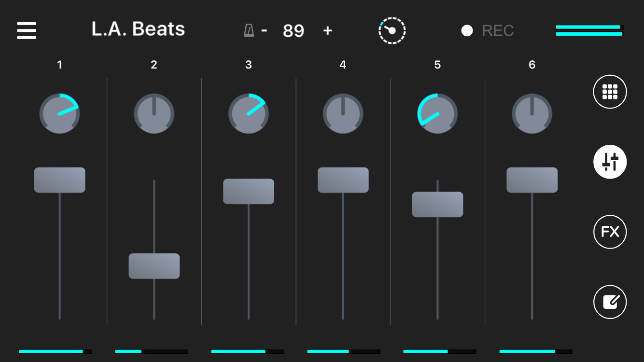Start recording with the REC button
Image resolution: width=644 pixels, height=362 pixels.
488,31
